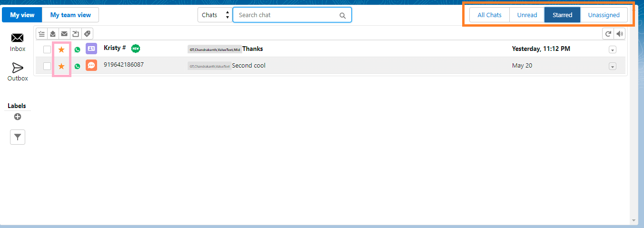Unstar the Kristy # chat
The width and height of the screenshot is (644, 228).
(61, 50)
